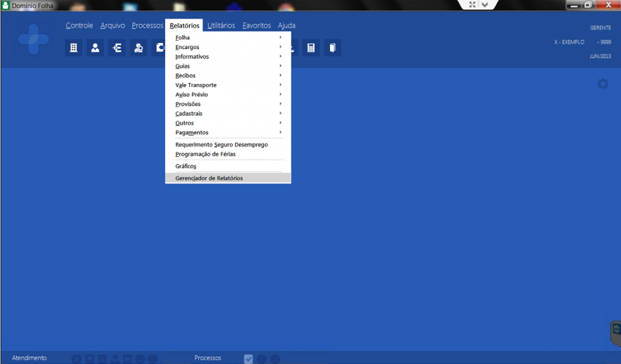Image resolution: width=621 pixels, height=364 pixels.
Task: Click the book icon in the toolbar
Action: tap(332, 48)
